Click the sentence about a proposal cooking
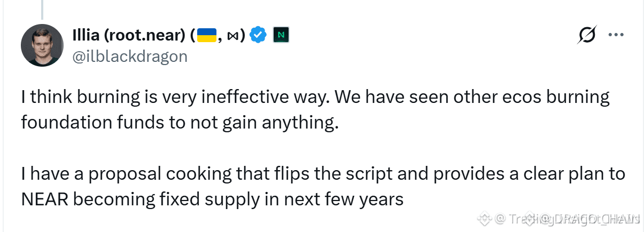 coord(323,174)
